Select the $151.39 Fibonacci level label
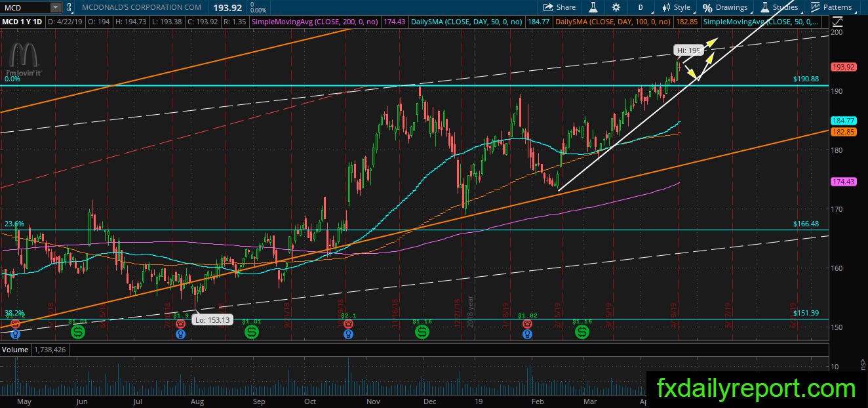This screenshot has width=868, height=408. click(x=806, y=314)
